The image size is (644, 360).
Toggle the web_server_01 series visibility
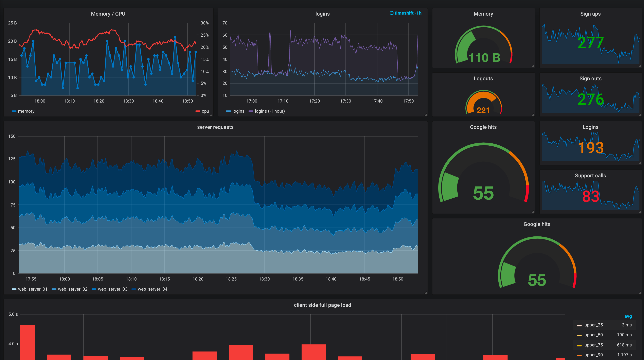click(33, 289)
